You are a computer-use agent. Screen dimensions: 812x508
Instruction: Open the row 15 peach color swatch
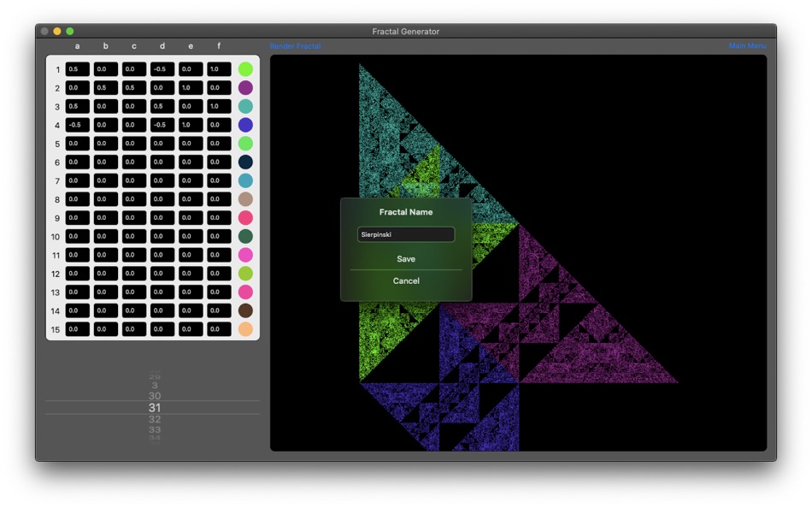[245, 329]
